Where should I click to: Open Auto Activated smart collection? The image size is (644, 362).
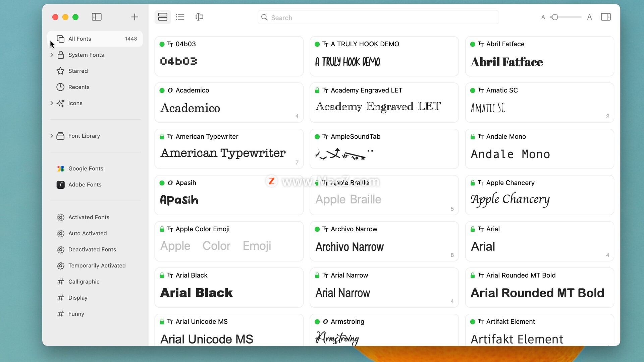tap(88, 233)
